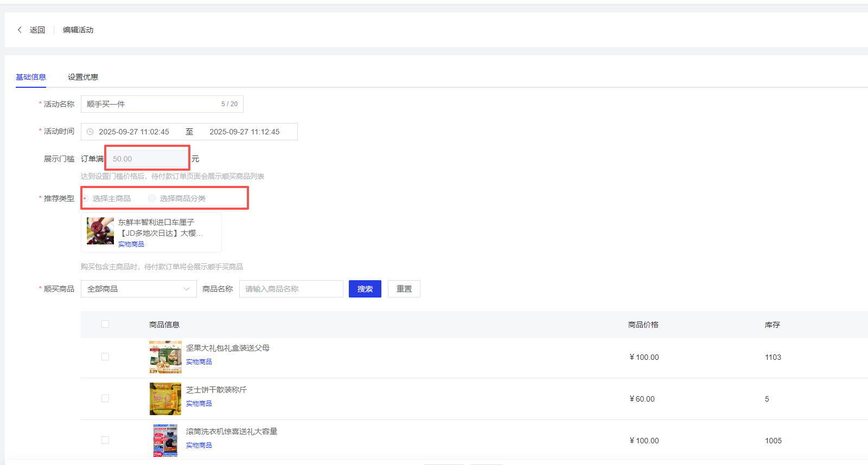The width and height of the screenshot is (868, 465).
Task: Click the end time 2025-09-27 11:12:45
Action: tap(245, 132)
